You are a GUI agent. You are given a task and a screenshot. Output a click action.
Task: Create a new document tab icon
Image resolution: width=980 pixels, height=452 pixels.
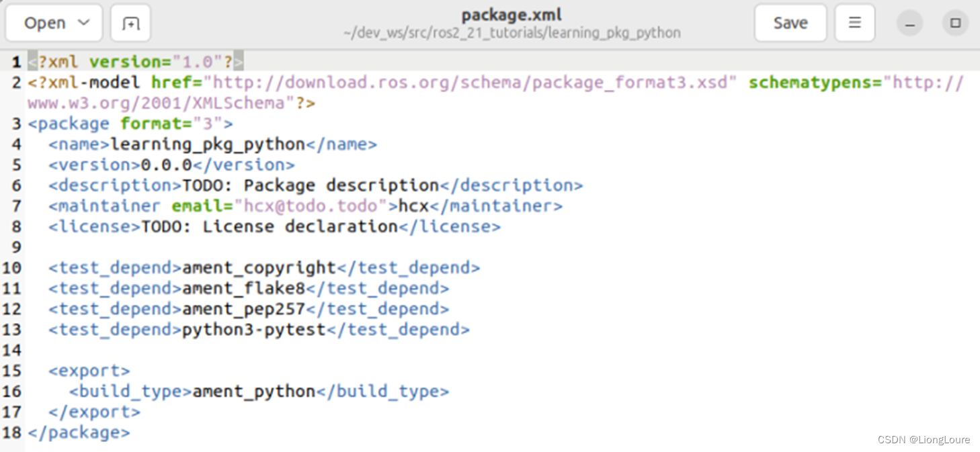(130, 23)
